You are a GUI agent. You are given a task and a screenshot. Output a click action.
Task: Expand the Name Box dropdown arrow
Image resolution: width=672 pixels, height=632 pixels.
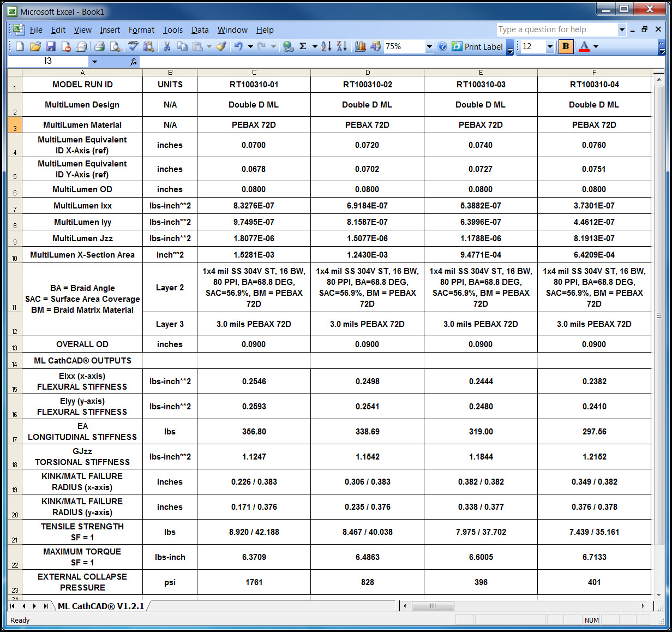point(94,62)
